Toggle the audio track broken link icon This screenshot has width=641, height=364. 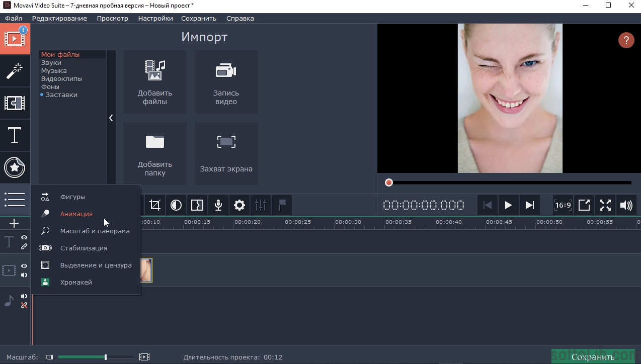click(x=24, y=305)
